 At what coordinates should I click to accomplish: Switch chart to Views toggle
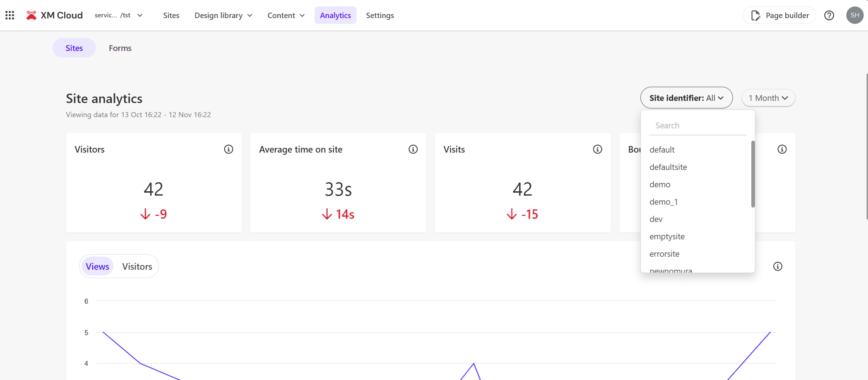(98, 266)
